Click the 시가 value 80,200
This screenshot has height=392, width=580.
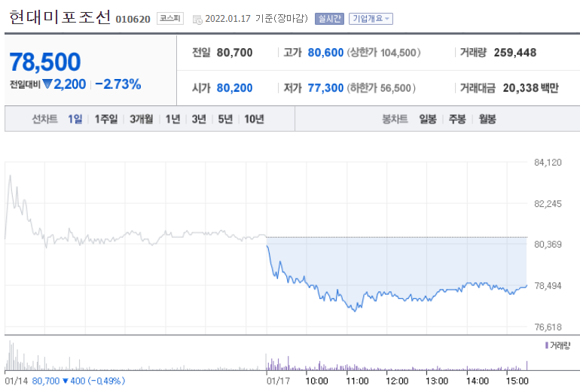[x=234, y=88]
